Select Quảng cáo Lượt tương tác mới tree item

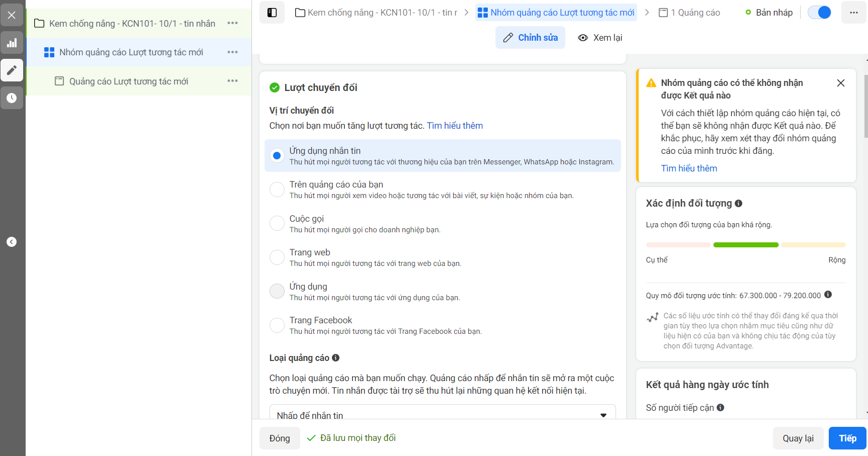click(129, 81)
